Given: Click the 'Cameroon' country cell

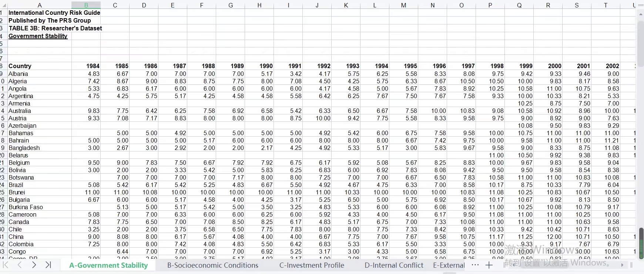Looking at the screenshot, I should coord(40,214).
